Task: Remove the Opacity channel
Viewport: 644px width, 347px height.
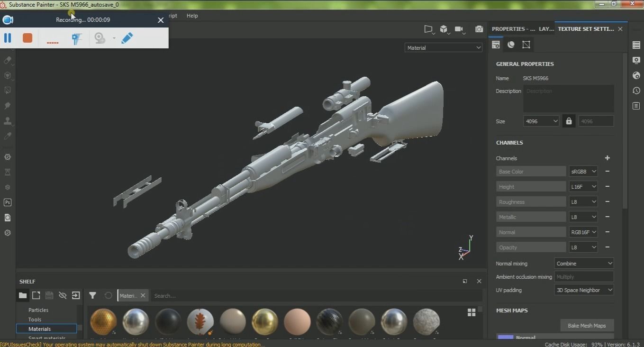Action: (x=607, y=247)
